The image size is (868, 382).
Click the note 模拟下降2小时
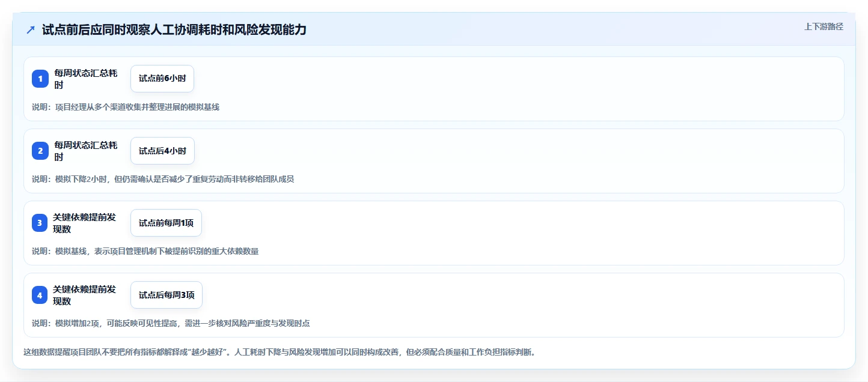point(163,179)
